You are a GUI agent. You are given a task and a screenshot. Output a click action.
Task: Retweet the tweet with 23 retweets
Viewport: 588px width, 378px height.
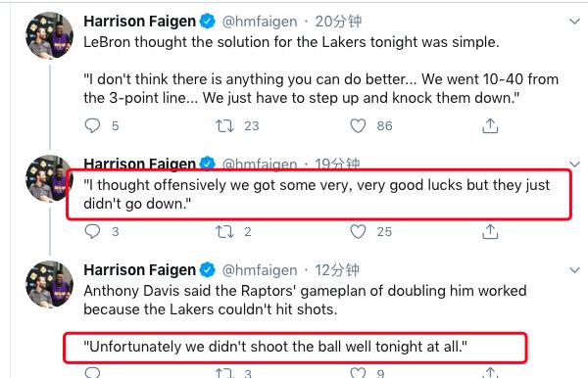point(224,126)
